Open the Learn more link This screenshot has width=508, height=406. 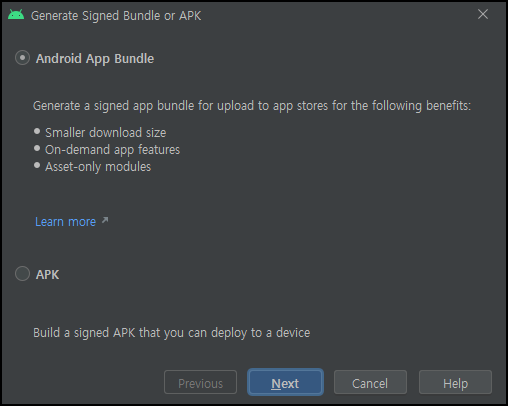pos(65,222)
